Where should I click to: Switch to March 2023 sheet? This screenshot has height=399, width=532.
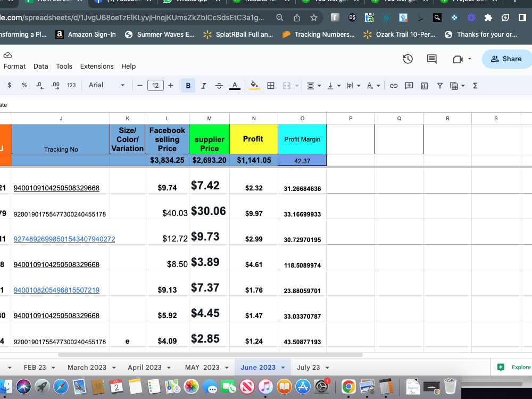(x=87, y=368)
